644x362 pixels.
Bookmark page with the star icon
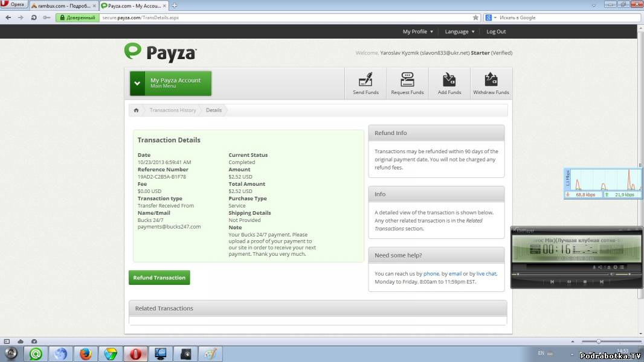[475, 17]
